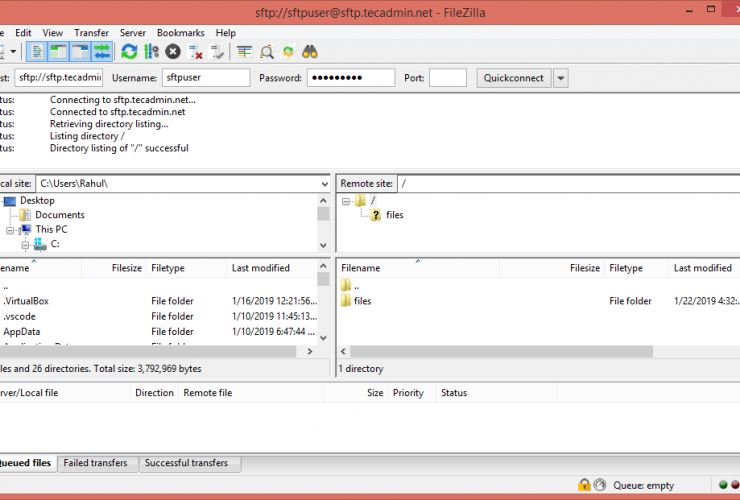Toggle message log display
This screenshot has width=740, height=500.
pyautogui.click(x=37, y=51)
